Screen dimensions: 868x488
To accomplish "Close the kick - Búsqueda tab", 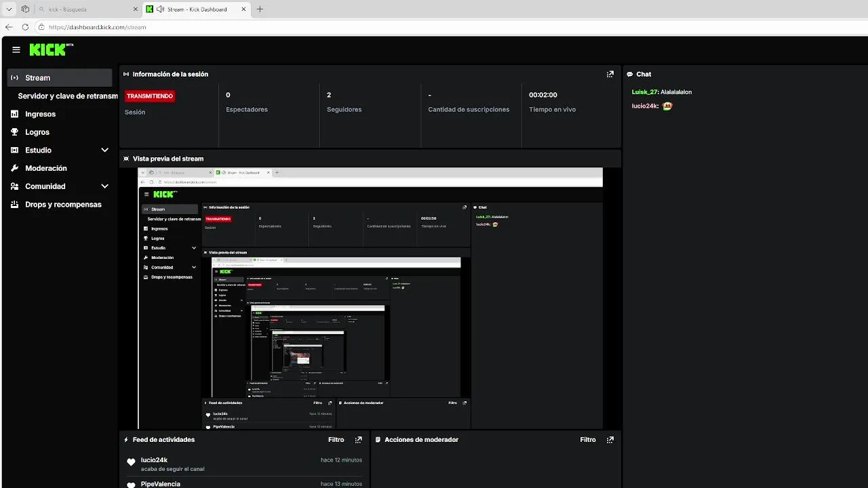I will (x=135, y=9).
